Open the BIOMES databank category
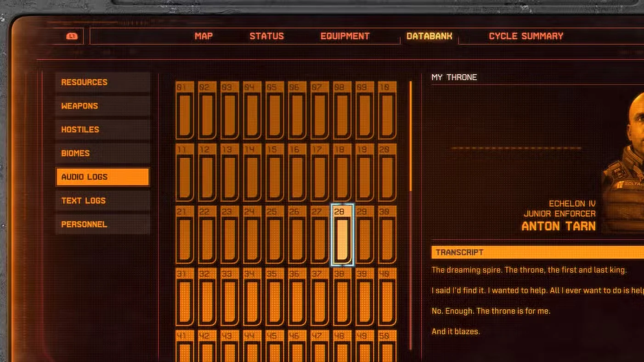 103,153
